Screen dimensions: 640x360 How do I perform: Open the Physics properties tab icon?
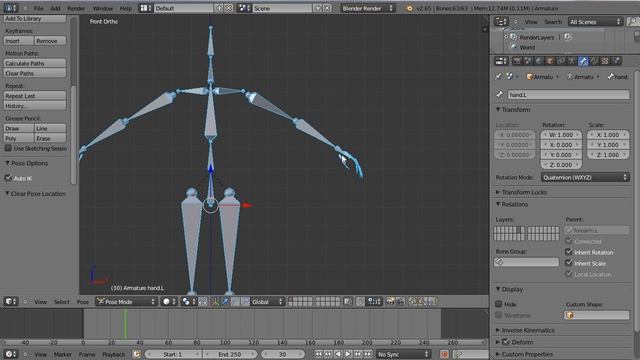point(616,61)
